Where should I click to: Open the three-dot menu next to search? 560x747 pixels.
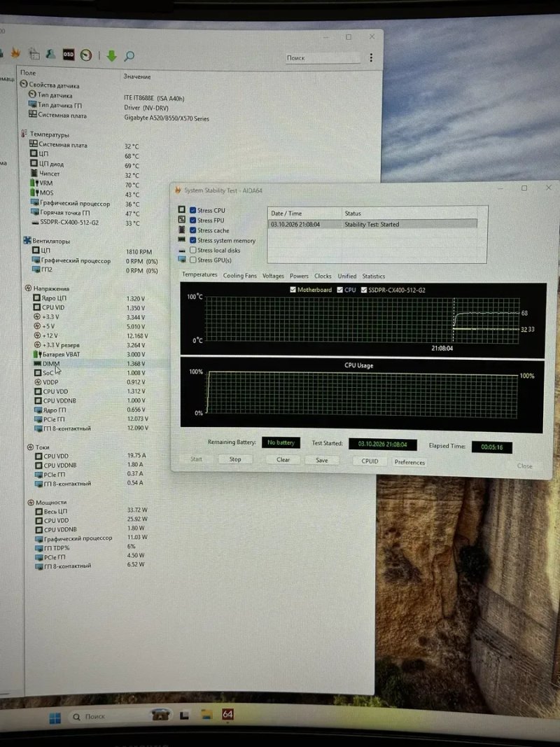[371, 57]
